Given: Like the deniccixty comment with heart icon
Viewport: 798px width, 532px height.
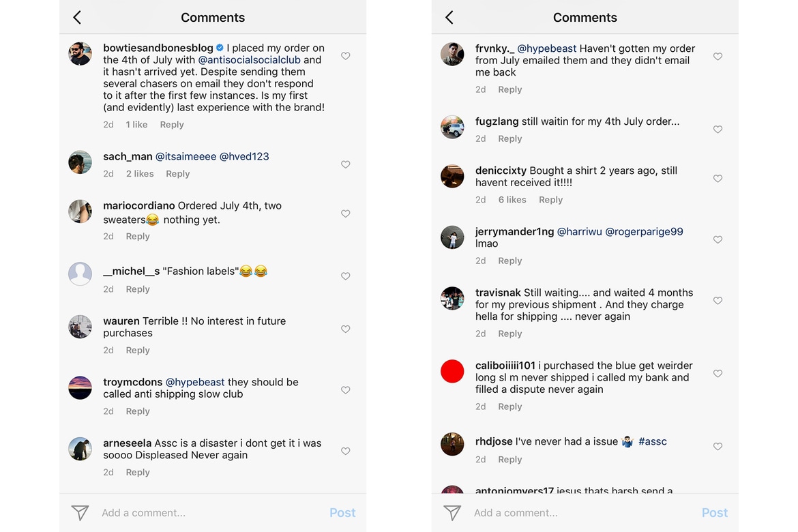Looking at the screenshot, I should (718, 179).
